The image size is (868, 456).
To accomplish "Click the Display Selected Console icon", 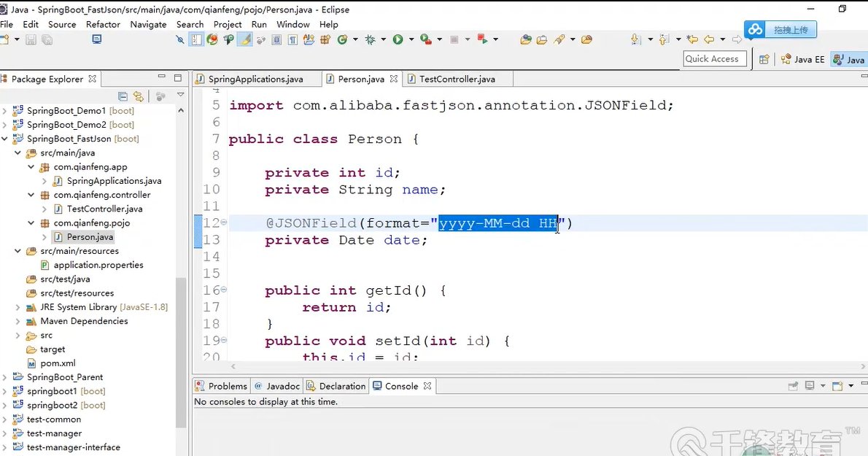I will pos(810,386).
